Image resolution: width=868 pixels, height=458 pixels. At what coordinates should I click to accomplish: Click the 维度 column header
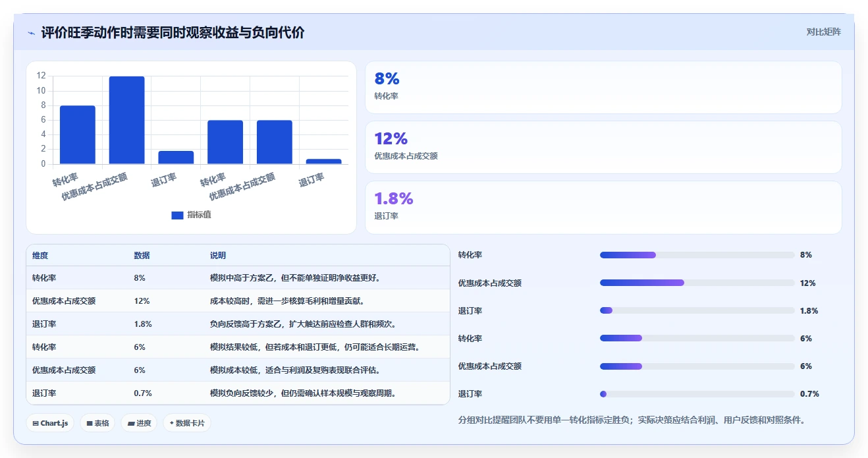tap(40, 256)
